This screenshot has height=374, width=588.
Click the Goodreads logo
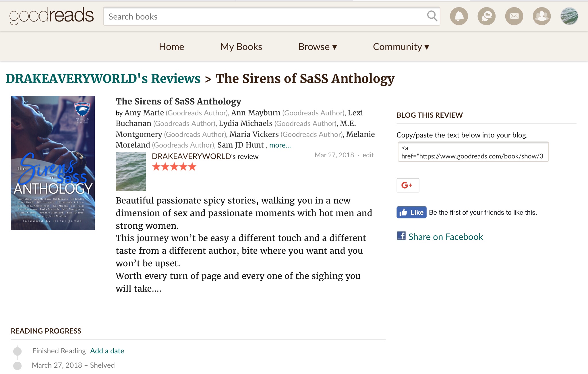(x=52, y=16)
